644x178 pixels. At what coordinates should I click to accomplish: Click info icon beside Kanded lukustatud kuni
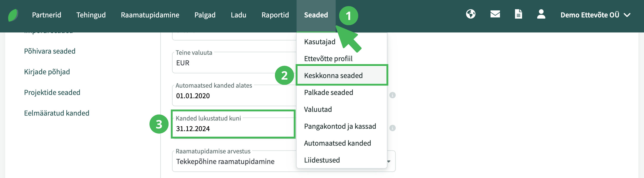coord(392,128)
